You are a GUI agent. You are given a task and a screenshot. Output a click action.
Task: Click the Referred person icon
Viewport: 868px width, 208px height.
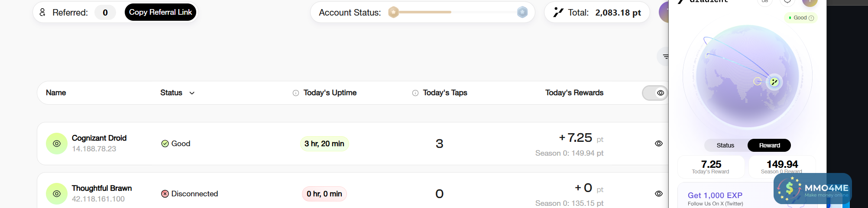point(42,12)
